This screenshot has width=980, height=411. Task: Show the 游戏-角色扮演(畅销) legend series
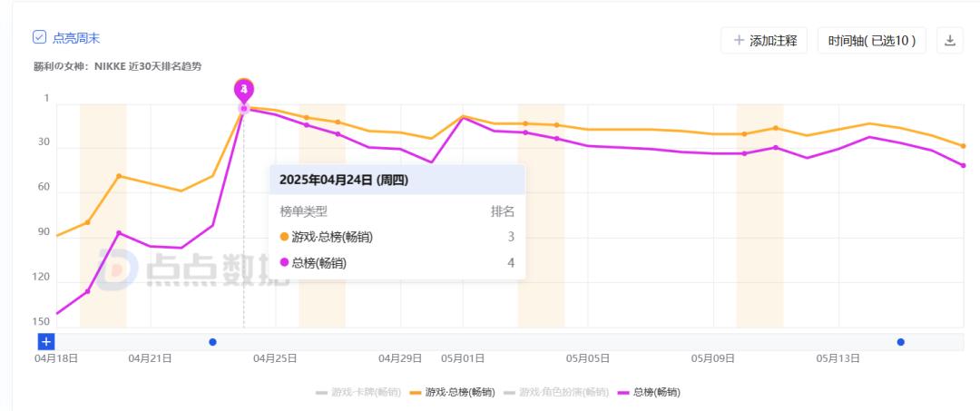pos(556,392)
